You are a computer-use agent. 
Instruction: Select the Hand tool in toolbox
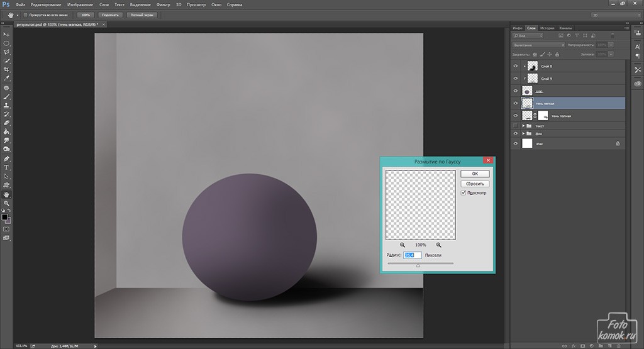tap(6, 194)
